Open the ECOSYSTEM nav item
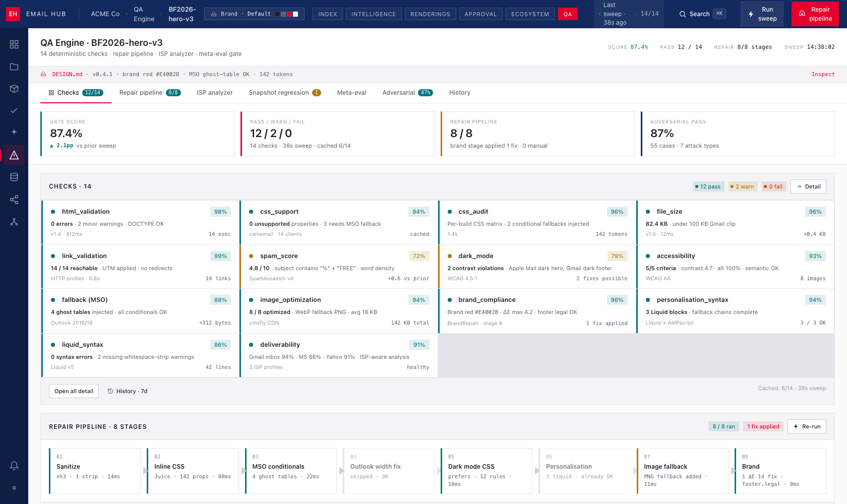 click(x=530, y=14)
